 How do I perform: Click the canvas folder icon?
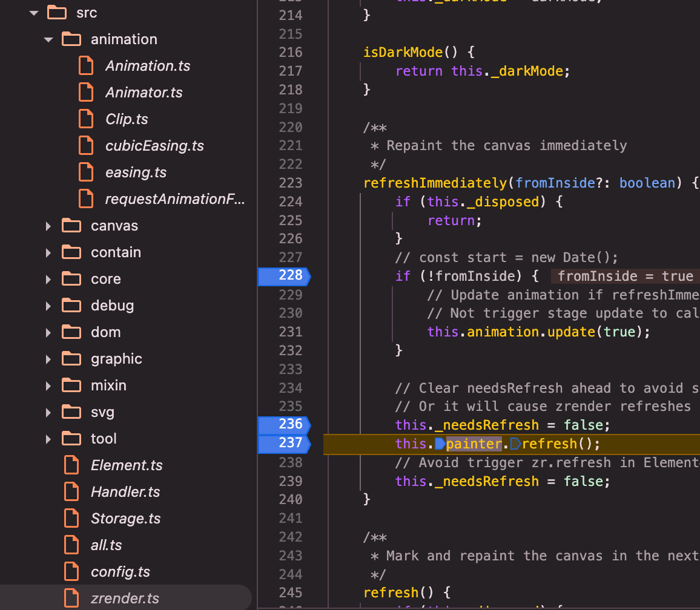71,226
